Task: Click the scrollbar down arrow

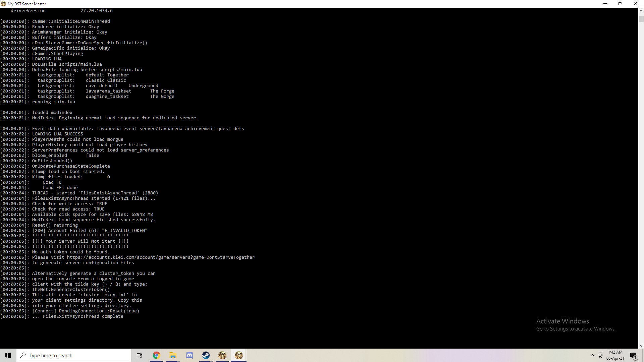Action: pos(641,346)
